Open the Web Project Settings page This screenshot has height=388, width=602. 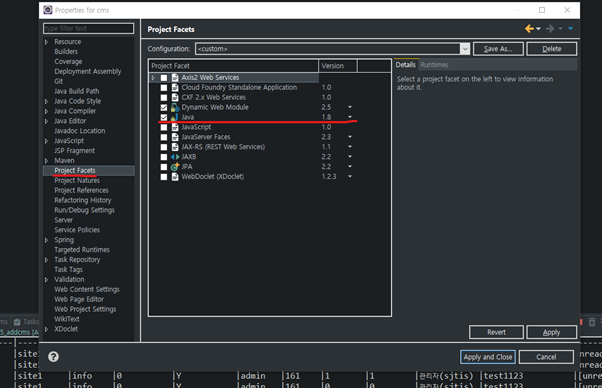85,309
